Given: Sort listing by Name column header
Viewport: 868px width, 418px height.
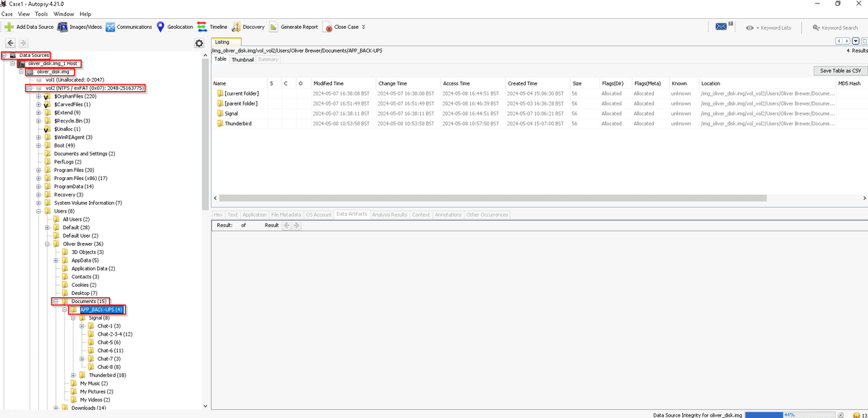Looking at the screenshot, I should coord(239,83).
